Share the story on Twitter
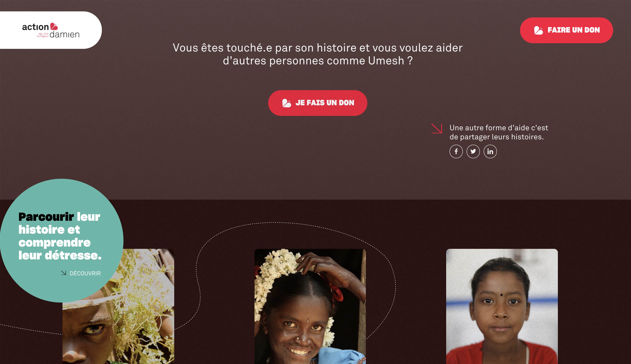631x364 pixels. [473, 152]
